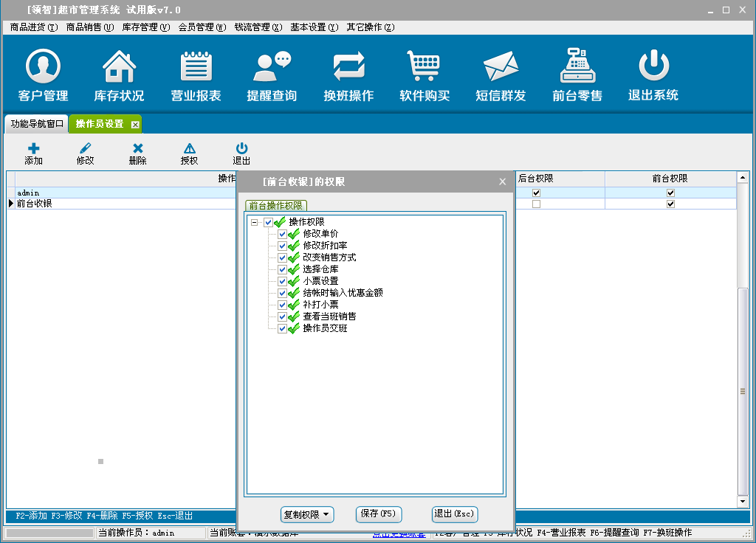
Task: Open 会员管理 menu
Action: 202,27
